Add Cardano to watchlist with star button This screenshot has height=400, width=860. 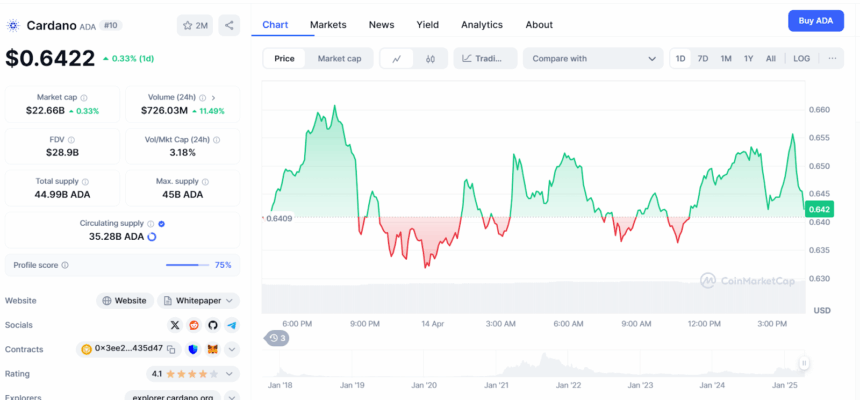(x=195, y=25)
